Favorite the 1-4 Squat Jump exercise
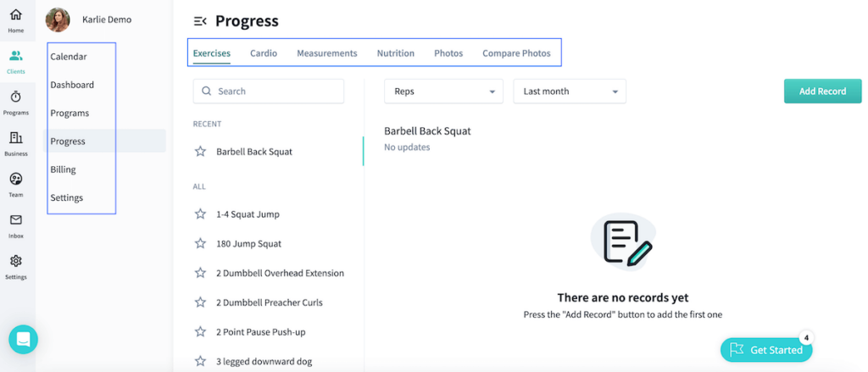 pyautogui.click(x=201, y=214)
